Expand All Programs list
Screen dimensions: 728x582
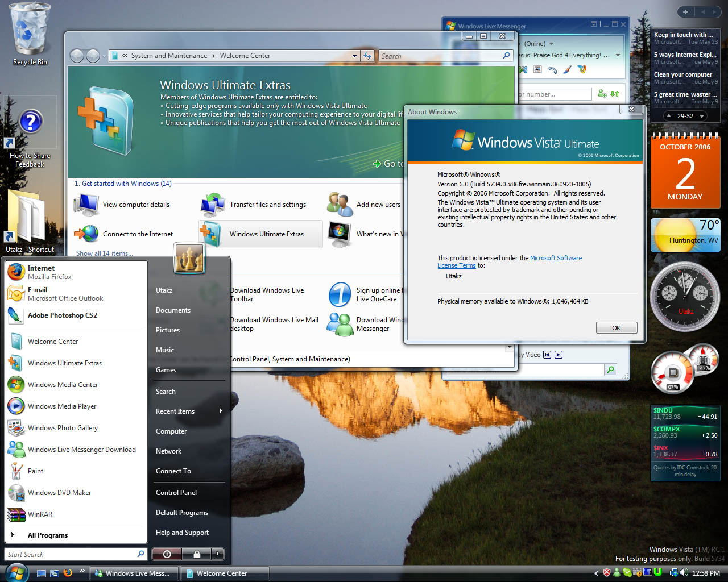(x=47, y=535)
